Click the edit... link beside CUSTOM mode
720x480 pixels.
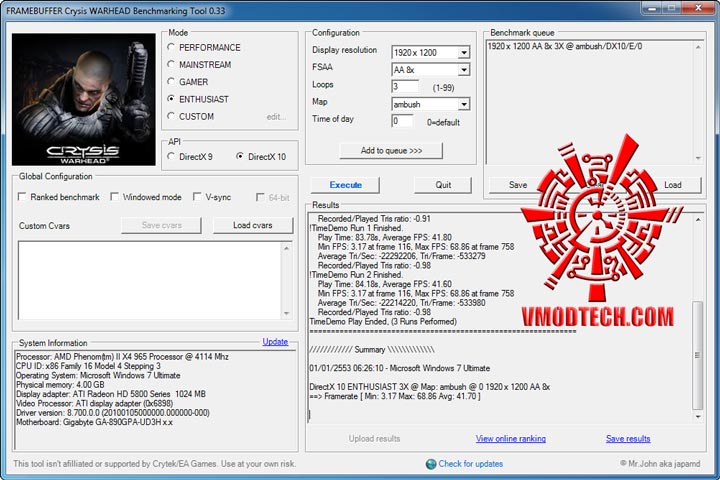(x=276, y=117)
